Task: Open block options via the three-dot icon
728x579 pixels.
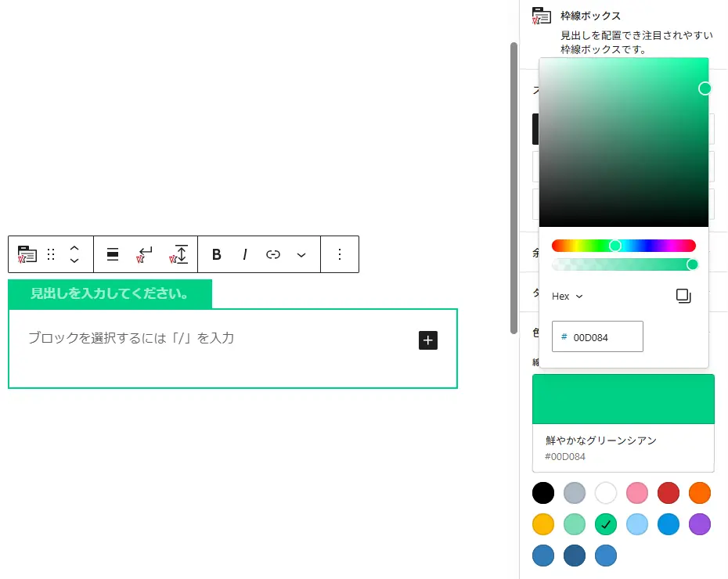Action: click(339, 254)
